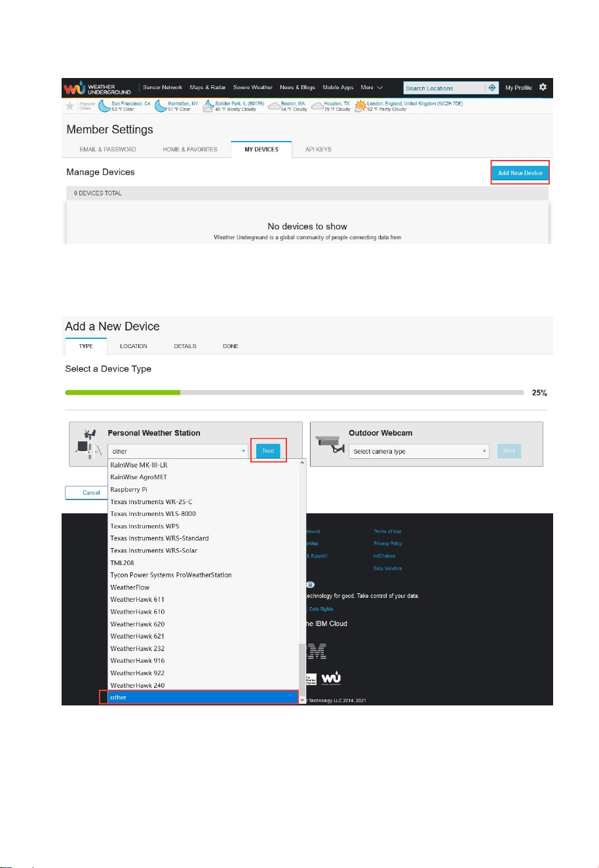This screenshot has width=599, height=868.
Task: Open settings gear icon near My Profile
Action: [x=543, y=87]
